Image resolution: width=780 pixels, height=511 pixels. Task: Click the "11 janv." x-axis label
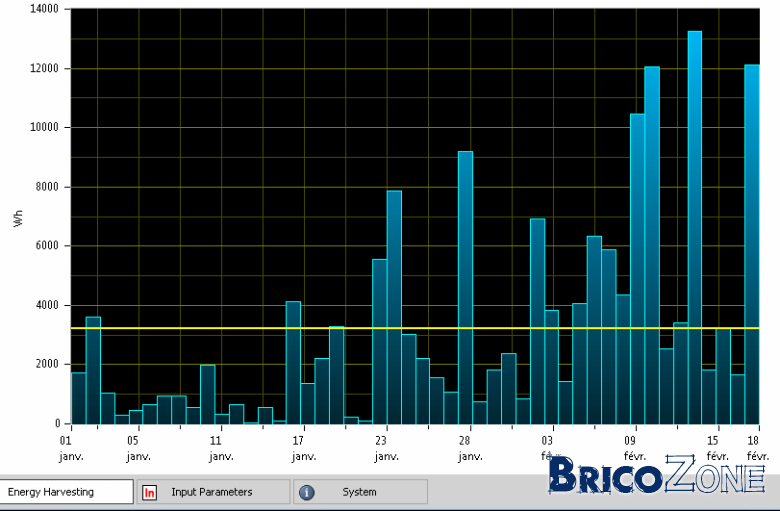click(x=221, y=448)
